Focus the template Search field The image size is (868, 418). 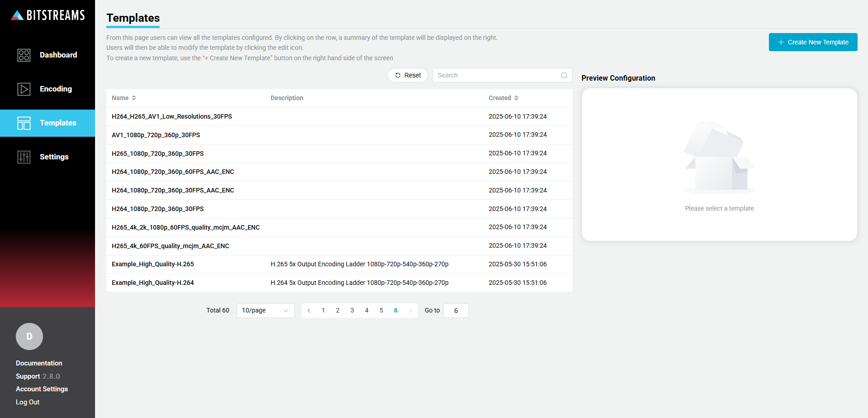click(x=497, y=75)
